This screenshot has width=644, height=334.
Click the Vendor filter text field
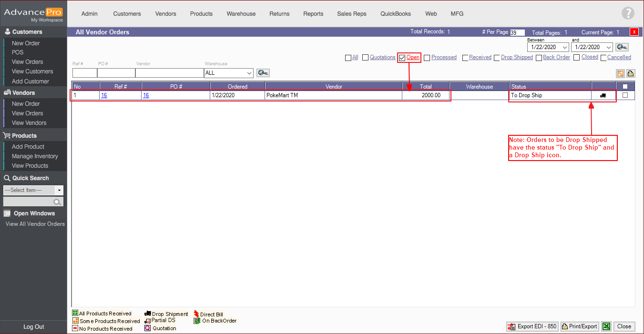coord(169,73)
